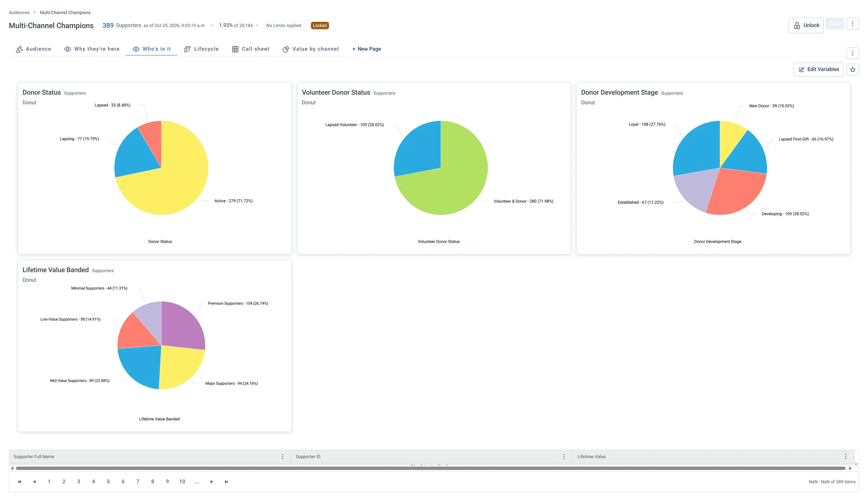868x501 pixels.
Task: Click Edit Variables button
Action: click(x=818, y=70)
